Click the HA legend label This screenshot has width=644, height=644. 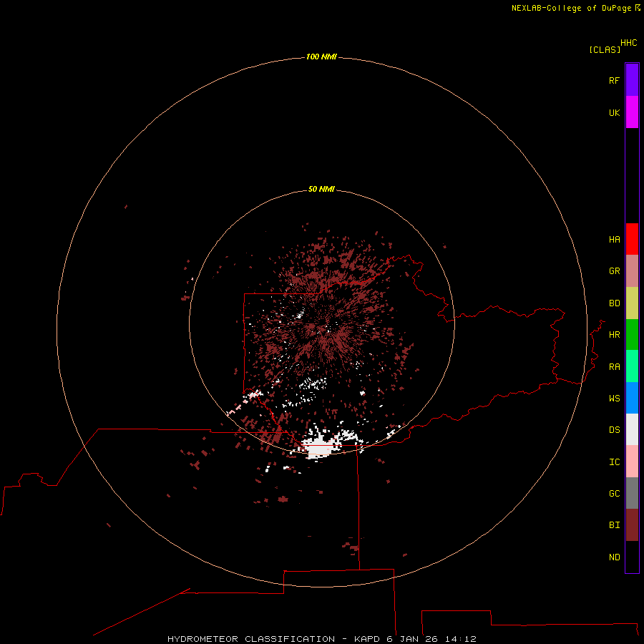[x=614, y=240]
